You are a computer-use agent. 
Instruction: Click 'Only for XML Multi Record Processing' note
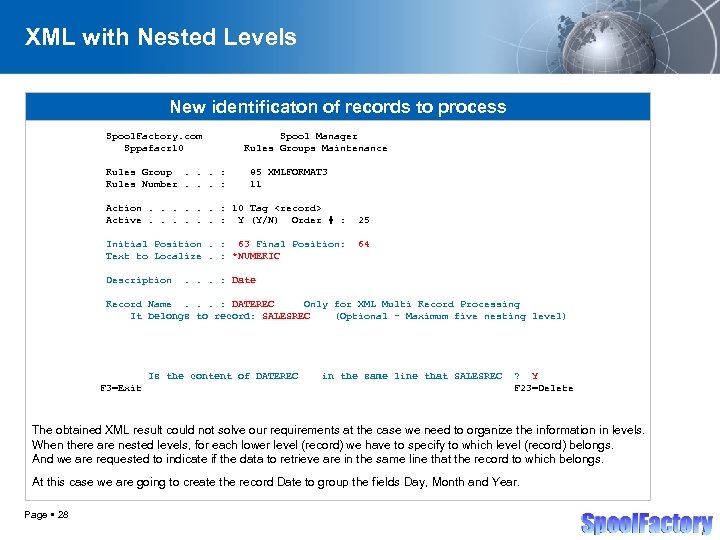[x=411, y=304]
